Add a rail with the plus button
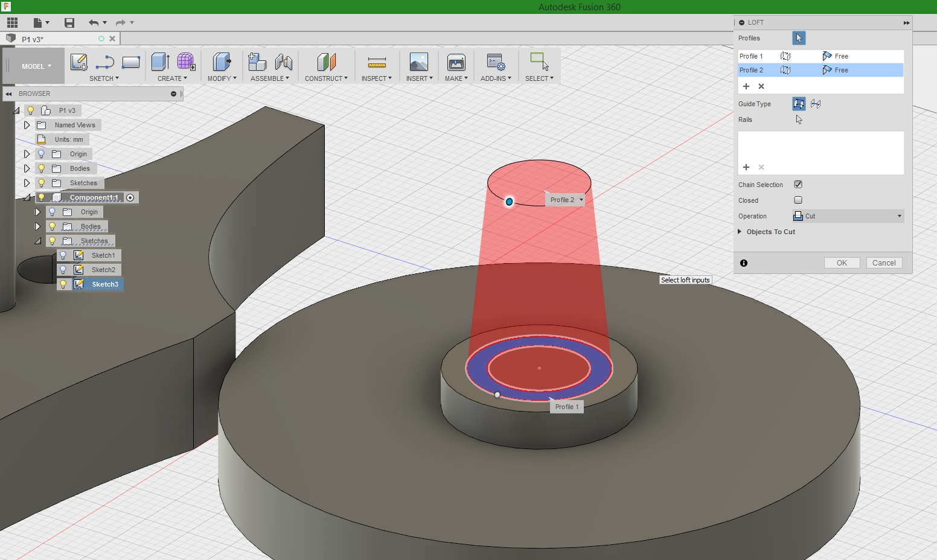Screen dimensions: 937x560 (746, 167)
